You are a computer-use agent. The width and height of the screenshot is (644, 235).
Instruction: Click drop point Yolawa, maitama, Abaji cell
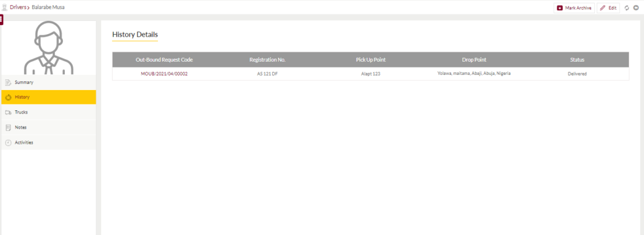pos(474,73)
